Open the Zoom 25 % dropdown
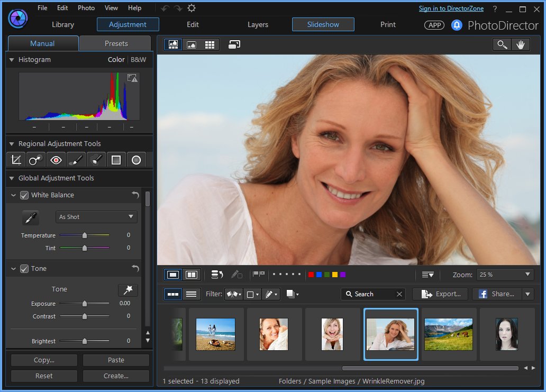Image resolution: width=546 pixels, height=392 pixels. tap(505, 275)
